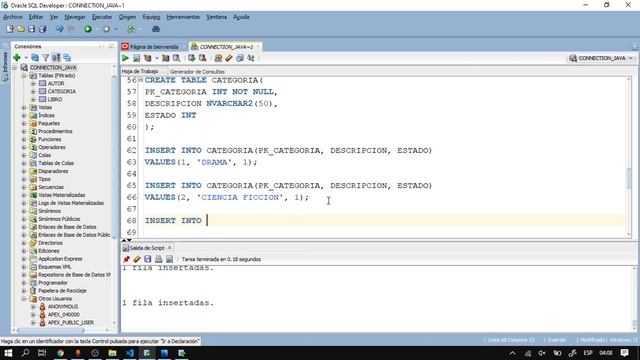Click the Open folder icon in main toolbar
Image resolution: width=640 pixels, height=360 pixels.
20,29
